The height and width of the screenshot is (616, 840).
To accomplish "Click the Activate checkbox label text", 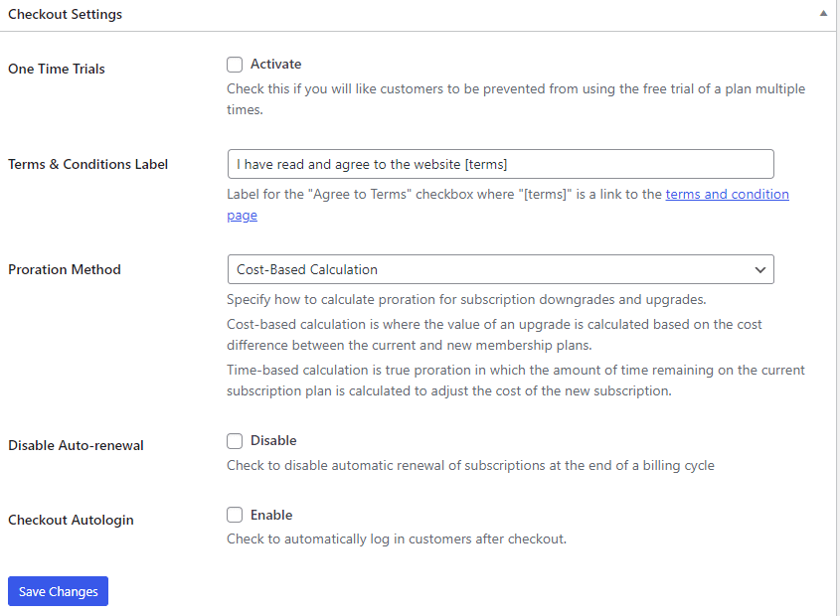I will 275,65.
